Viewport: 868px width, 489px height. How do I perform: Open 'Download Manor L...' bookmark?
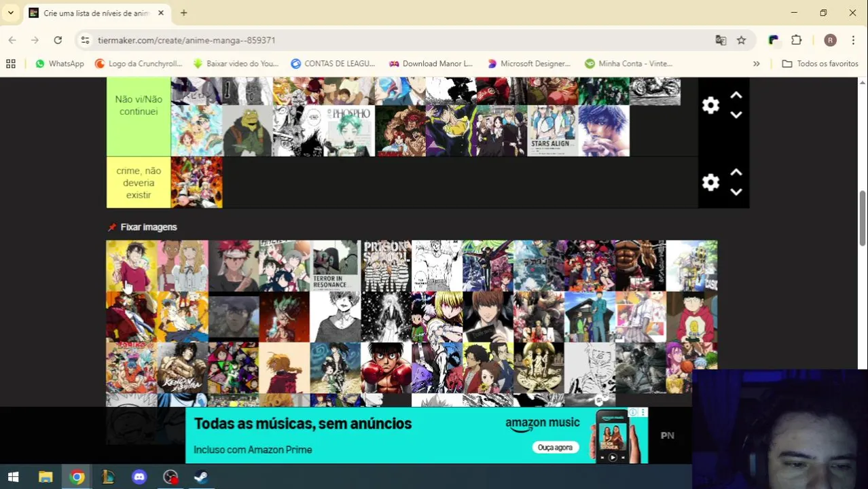[x=431, y=63]
